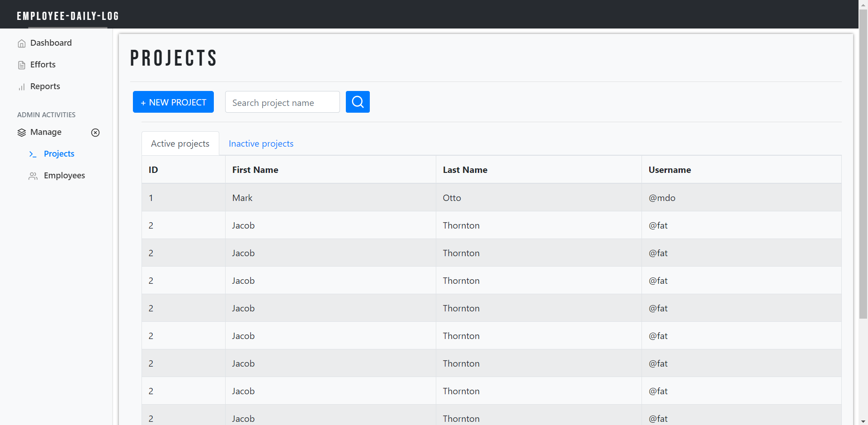Screen dimensions: 868x425
Task: Select the Projects terminal icon
Action: [33, 154]
